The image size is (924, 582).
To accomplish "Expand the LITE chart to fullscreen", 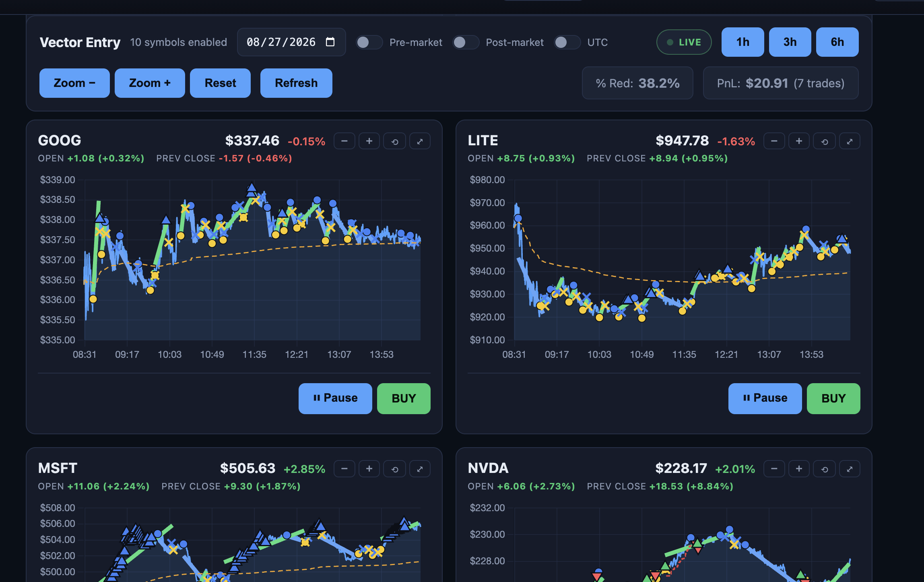I will click(850, 141).
